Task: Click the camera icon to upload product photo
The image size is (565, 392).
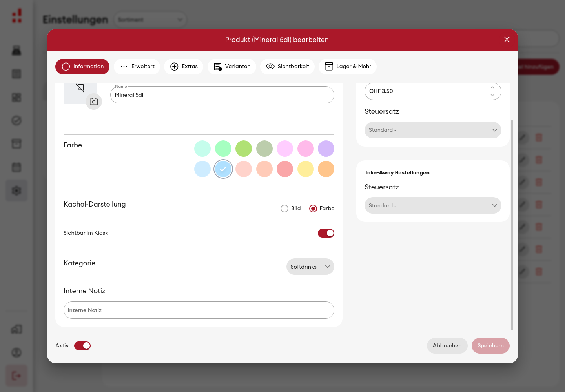Action: (94, 102)
